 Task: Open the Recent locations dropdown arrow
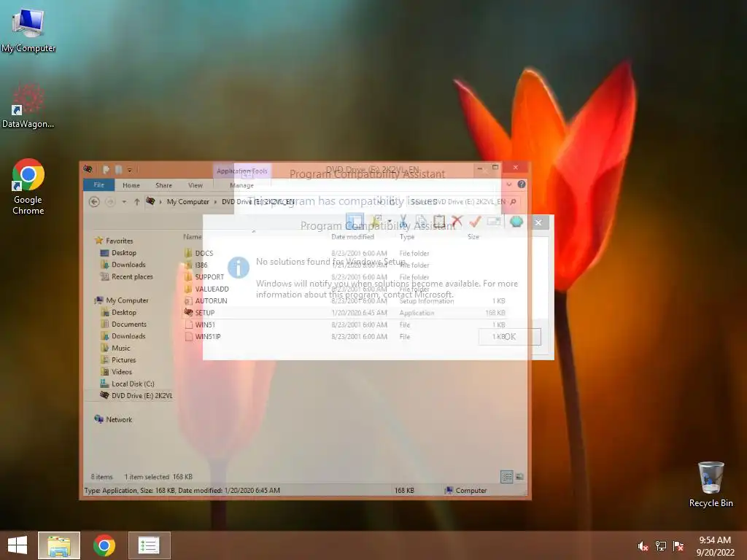click(124, 202)
